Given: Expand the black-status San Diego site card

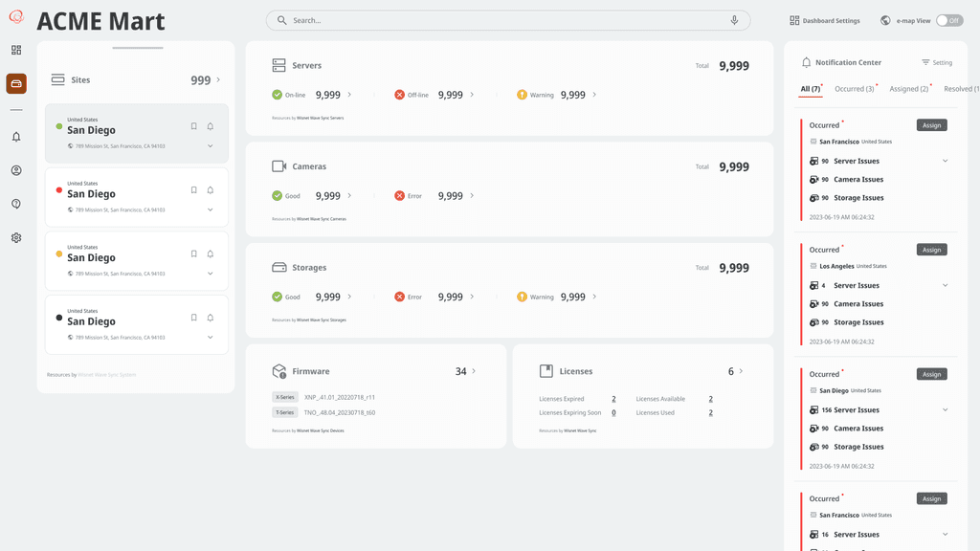Looking at the screenshot, I should coord(211,338).
